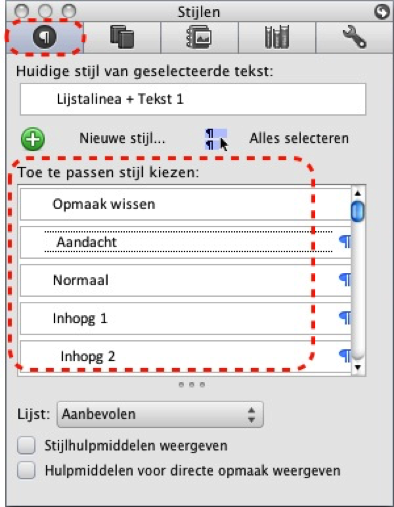Click the blue scrollbar thumb in style list
This screenshot has height=507, width=394.
point(358,211)
